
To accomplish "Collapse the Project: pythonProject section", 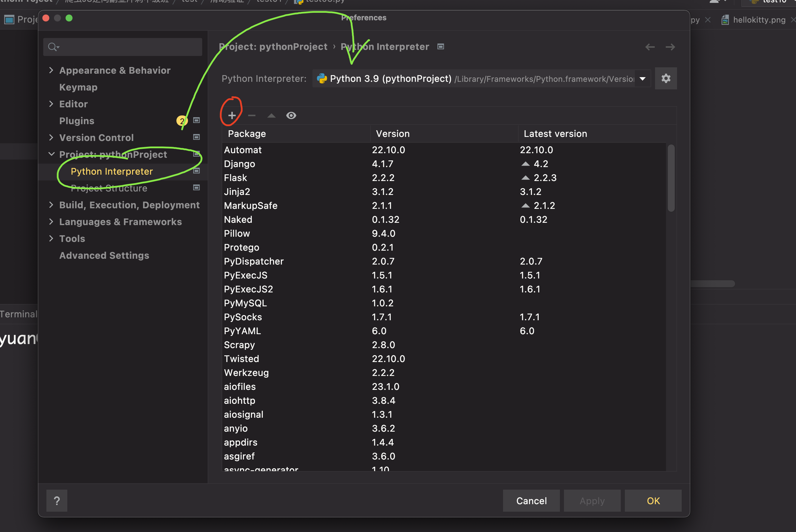I will pos(51,154).
